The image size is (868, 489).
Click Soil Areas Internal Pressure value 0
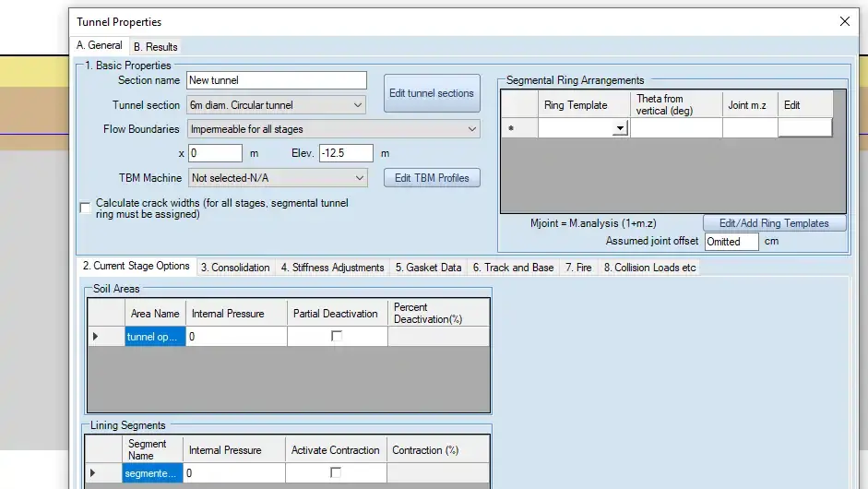coord(236,337)
